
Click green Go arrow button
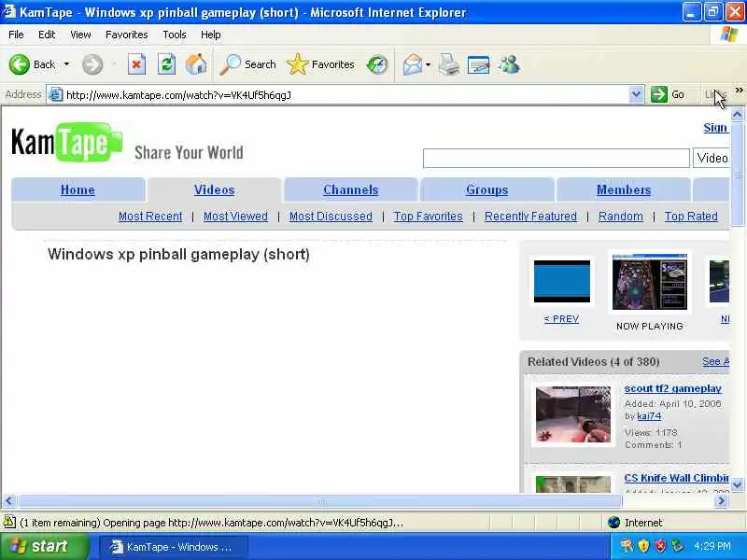[659, 94]
